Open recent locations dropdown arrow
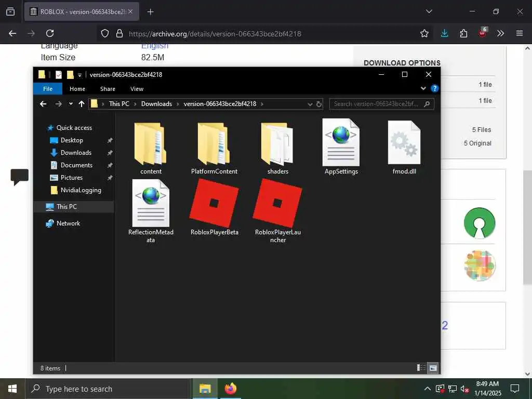This screenshot has height=399, width=532. 71,104
